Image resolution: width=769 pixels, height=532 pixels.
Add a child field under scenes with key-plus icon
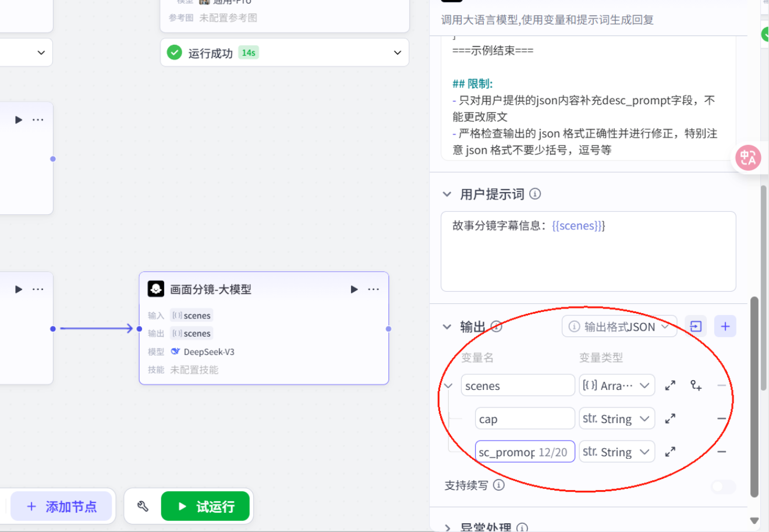pos(696,385)
